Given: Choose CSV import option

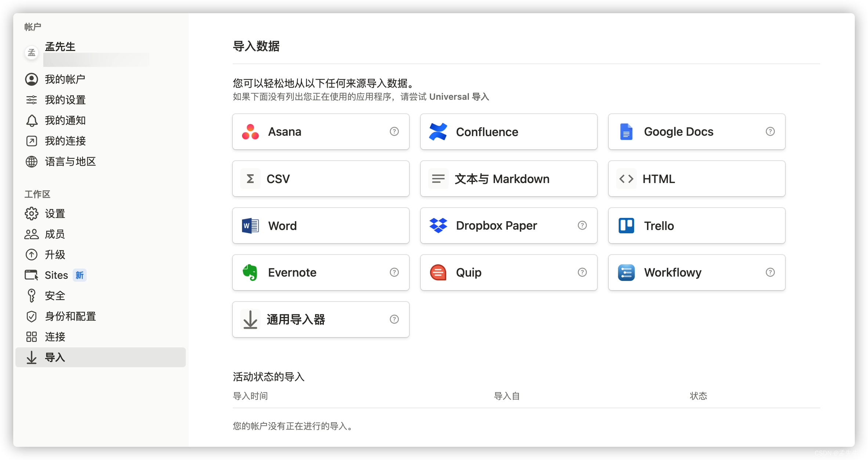Looking at the screenshot, I should point(321,179).
